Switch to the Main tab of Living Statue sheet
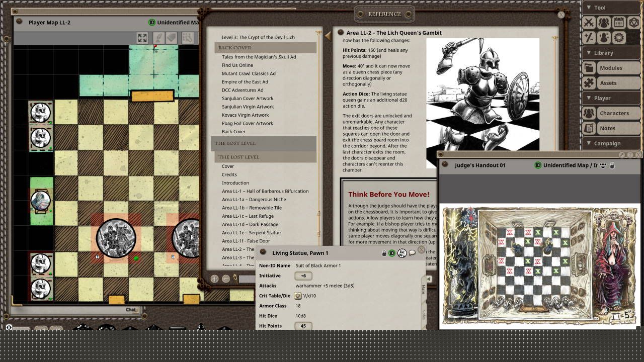Screen dimensions: 644x362 pyautogui.click(x=424, y=289)
